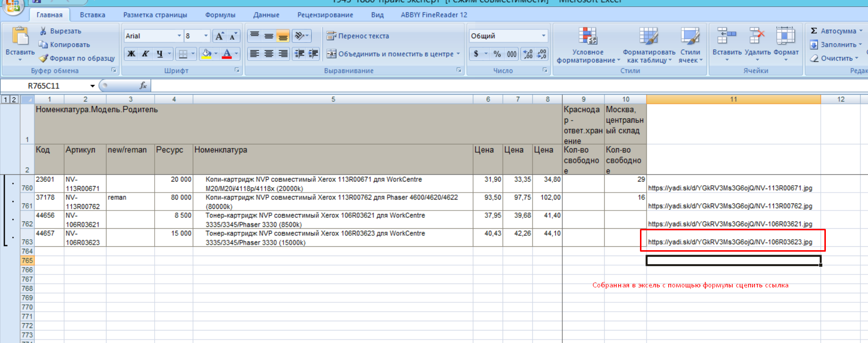Align text right
Viewport: 868px width, 343px height.
(283, 54)
